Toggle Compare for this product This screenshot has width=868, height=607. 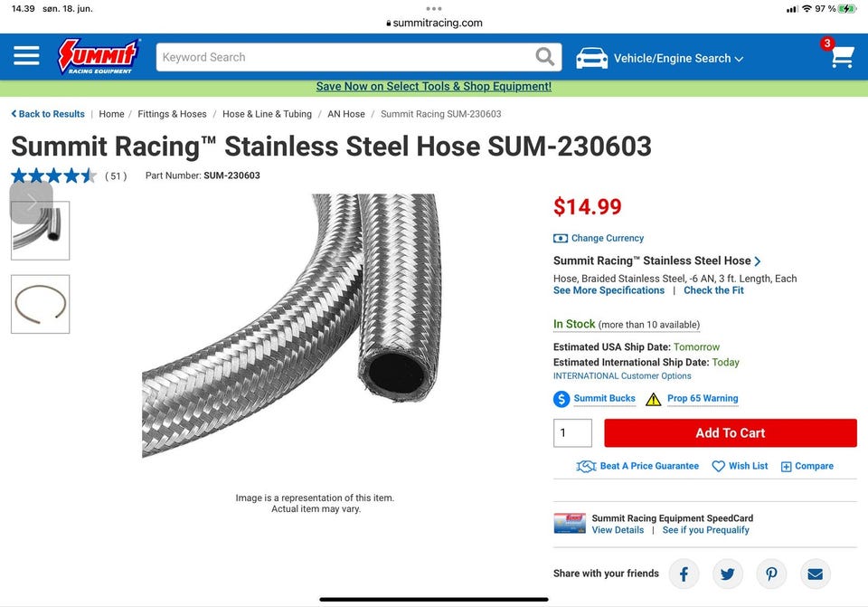tap(807, 466)
